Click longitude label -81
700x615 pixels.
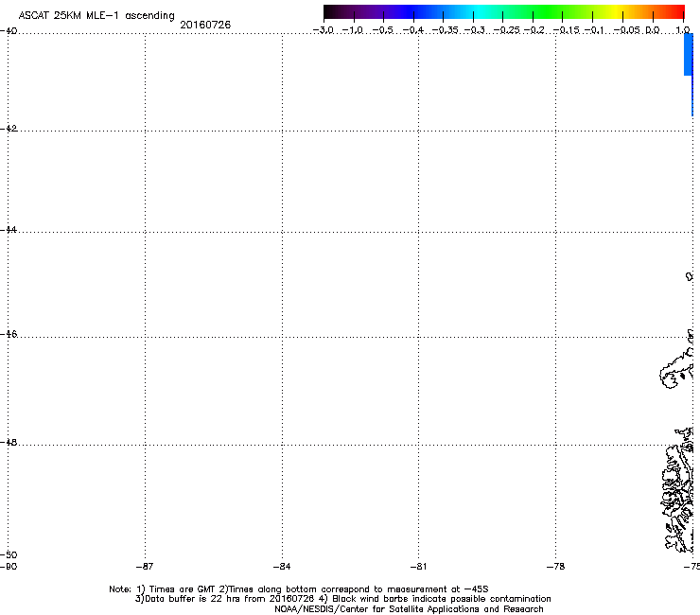pyautogui.click(x=418, y=567)
